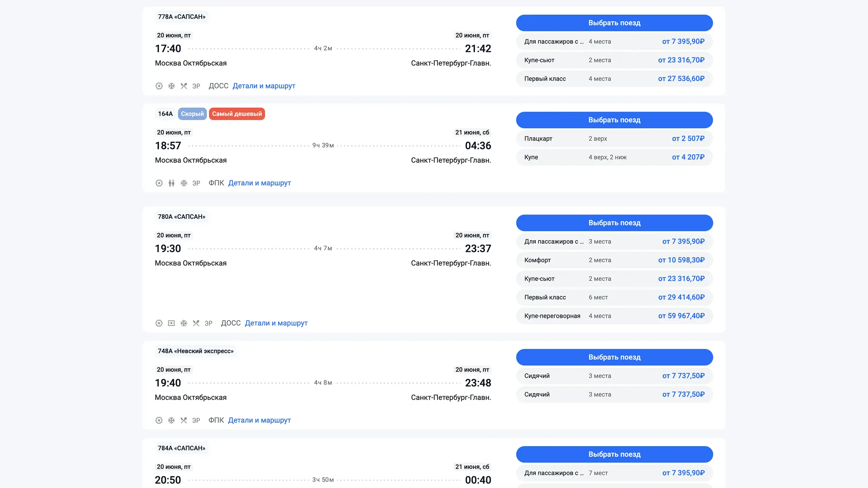Click the meal icon on train 780A
The image size is (868, 488).
coord(196,323)
